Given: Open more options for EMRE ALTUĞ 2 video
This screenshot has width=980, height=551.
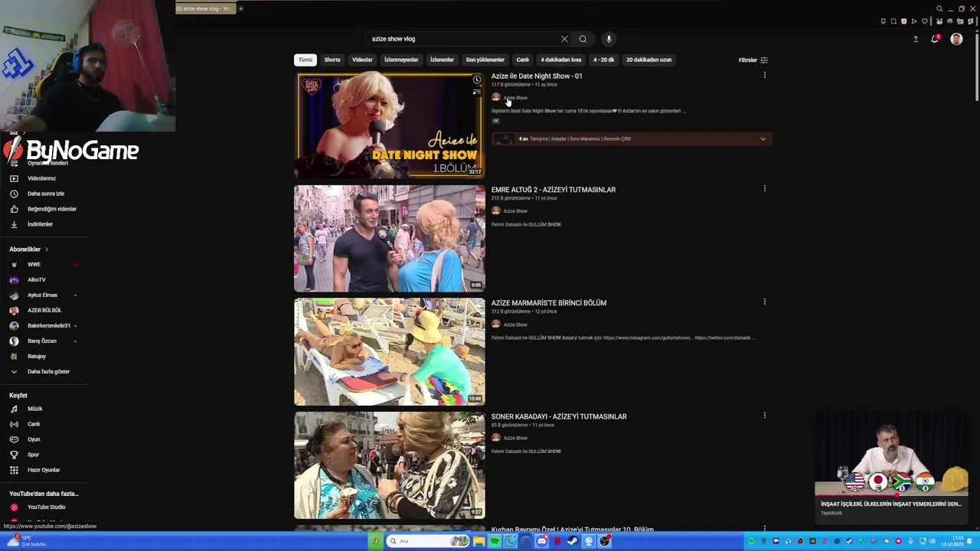Looking at the screenshot, I should point(764,188).
